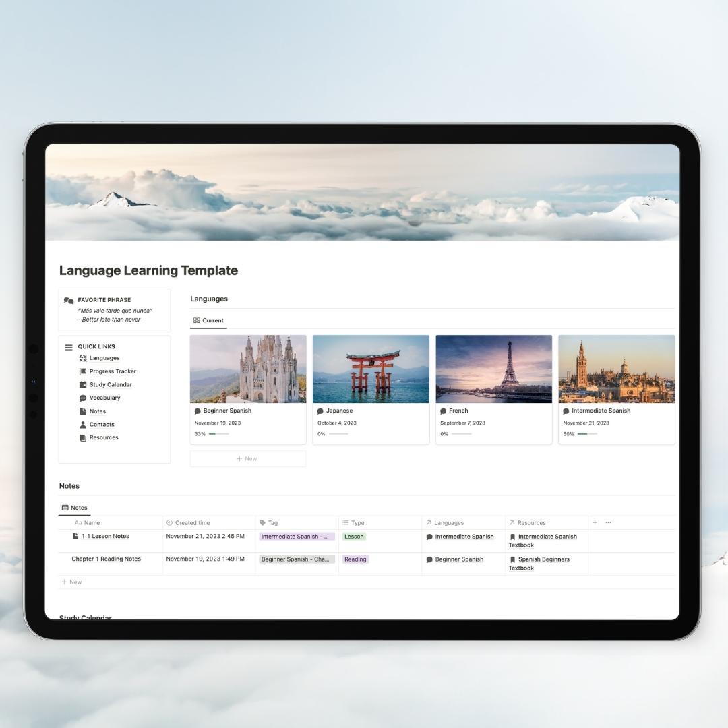The height and width of the screenshot is (728, 728).
Task: Open the three-dots table options menu
Action: [x=608, y=522]
